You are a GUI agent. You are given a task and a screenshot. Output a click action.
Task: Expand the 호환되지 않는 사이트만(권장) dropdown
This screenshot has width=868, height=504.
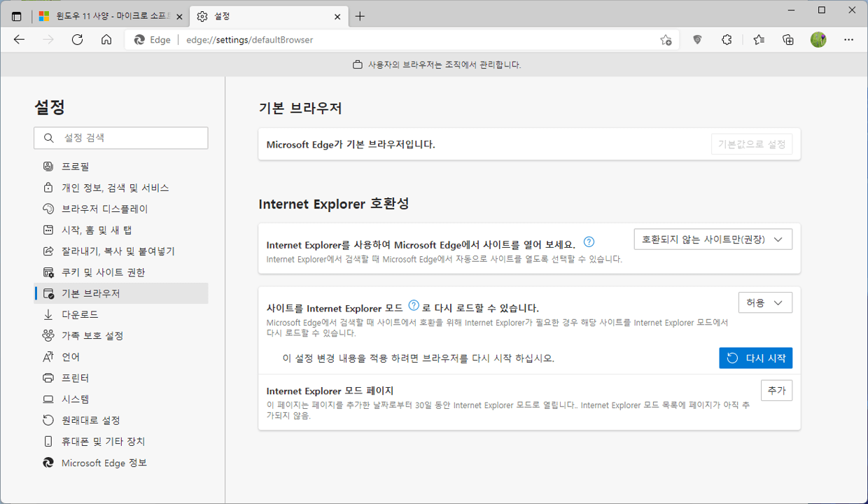pyautogui.click(x=713, y=239)
